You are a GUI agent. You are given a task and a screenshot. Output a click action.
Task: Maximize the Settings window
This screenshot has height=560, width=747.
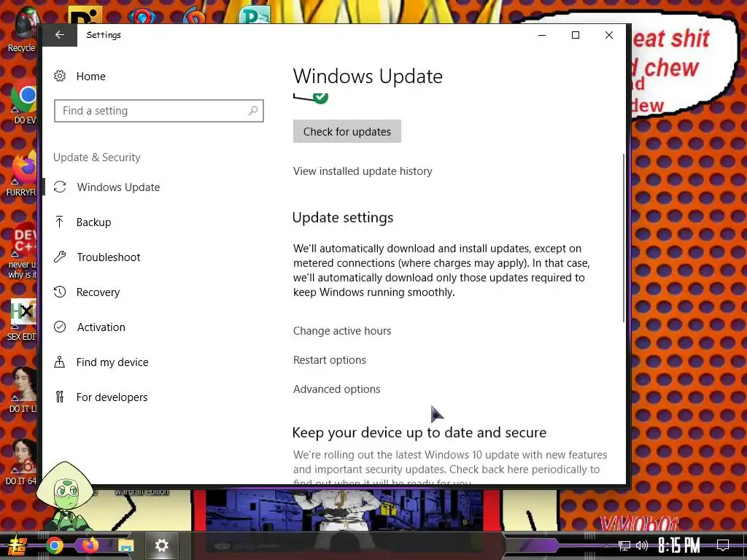click(x=576, y=35)
